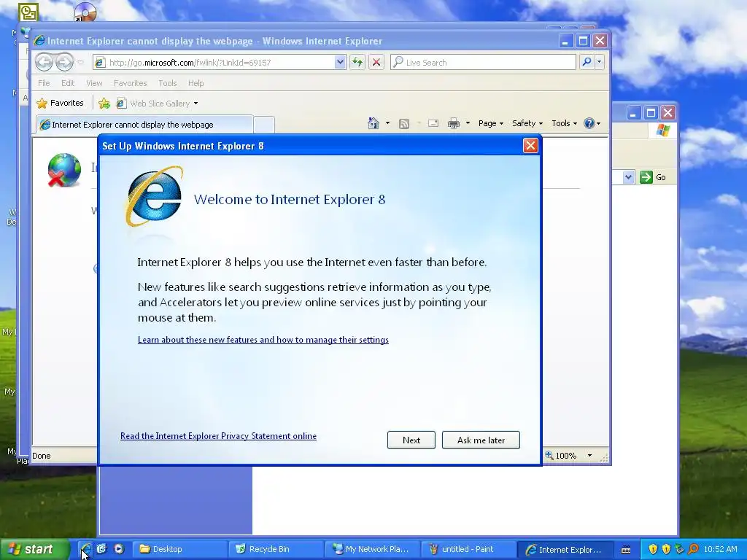This screenshot has height=560, width=747.
Task: Click the red Stop loading icon
Action: [376, 62]
